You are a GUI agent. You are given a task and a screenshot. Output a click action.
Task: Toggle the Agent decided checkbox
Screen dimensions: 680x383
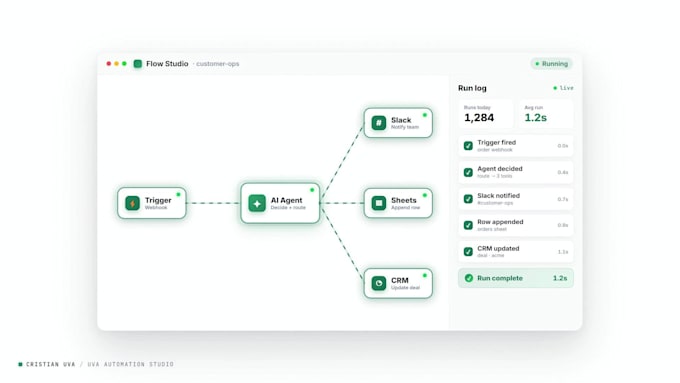click(468, 172)
